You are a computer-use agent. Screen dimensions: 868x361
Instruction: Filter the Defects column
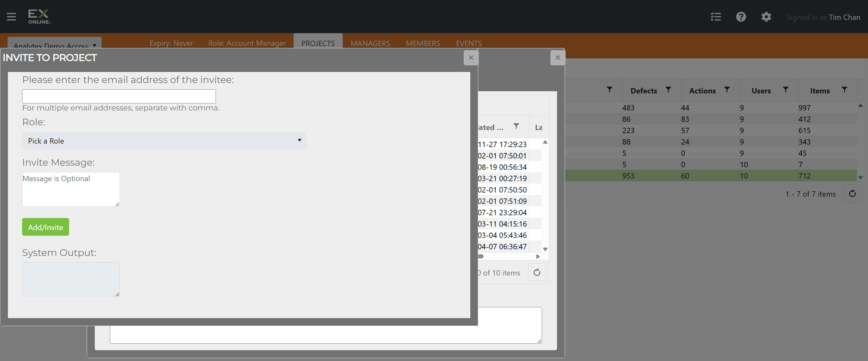(668, 90)
